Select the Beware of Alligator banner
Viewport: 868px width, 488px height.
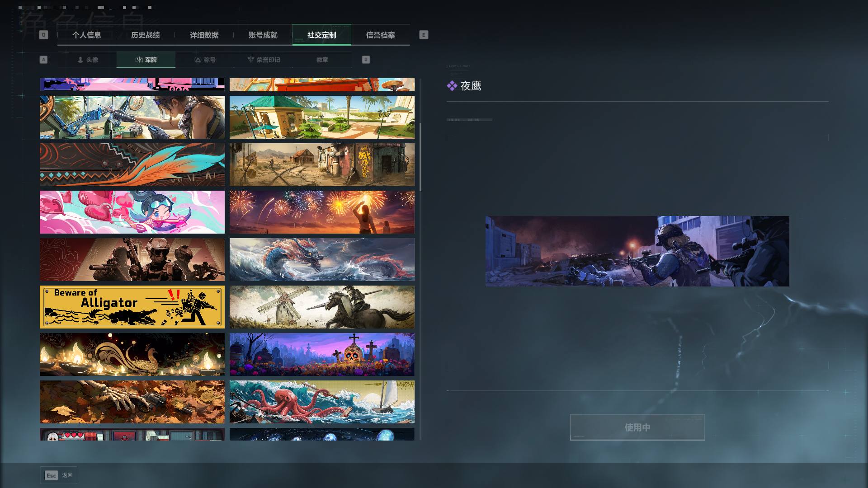132,307
